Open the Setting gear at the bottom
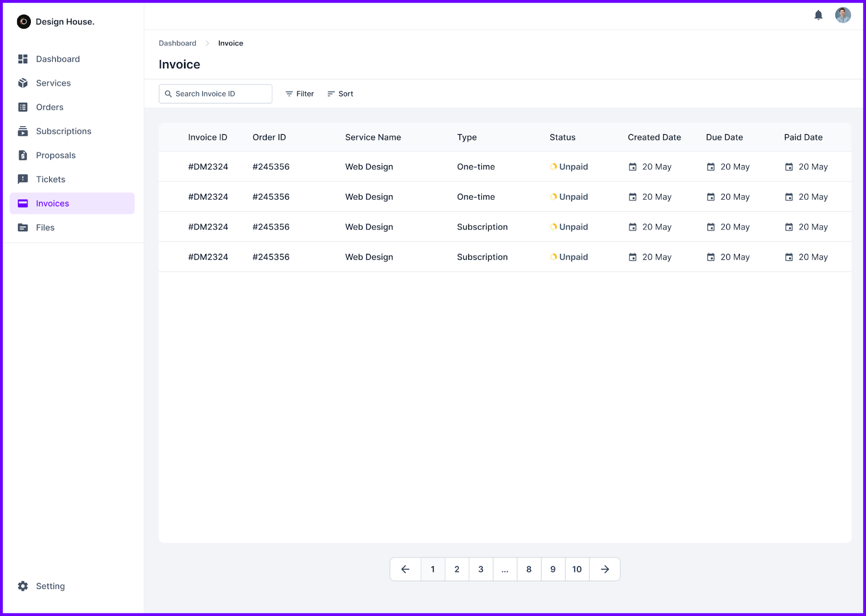 tap(23, 586)
